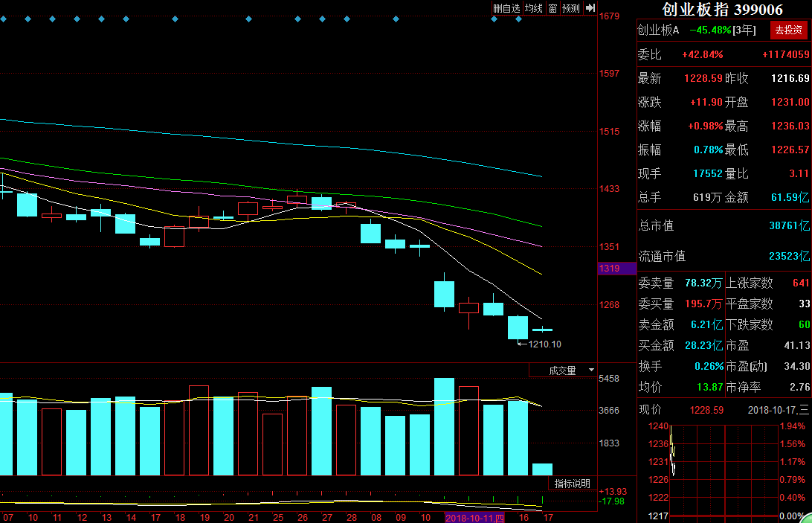
Task: Click the highlighted 2018-10-11 date marker
Action: coord(475,517)
